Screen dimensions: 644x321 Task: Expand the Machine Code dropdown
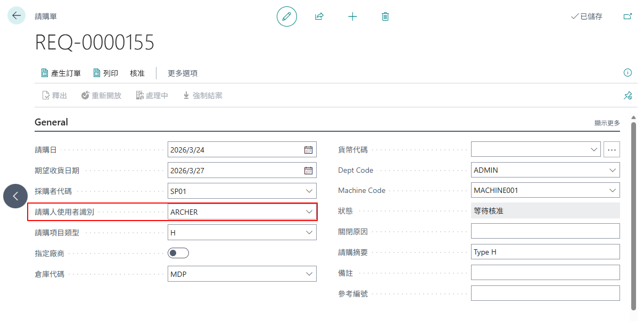(x=613, y=190)
